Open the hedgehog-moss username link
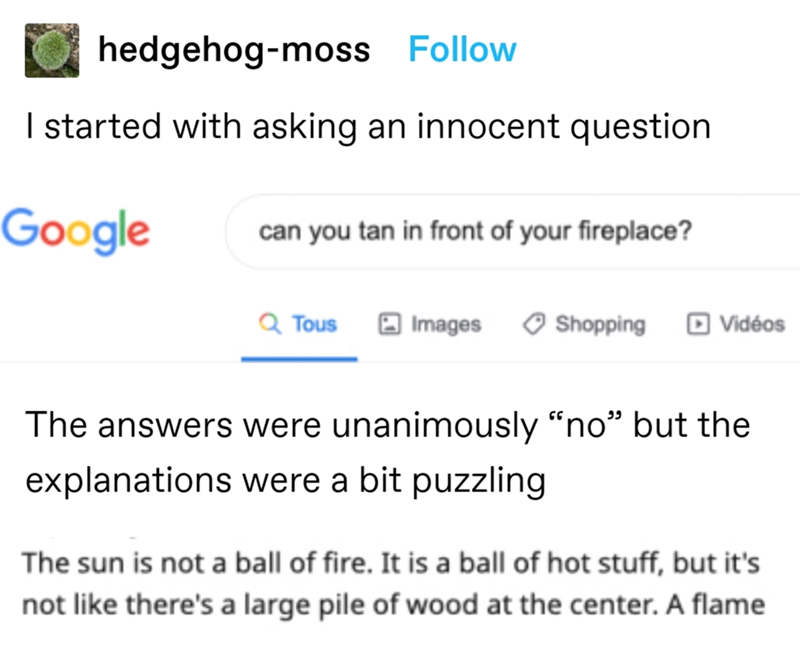The height and width of the screenshot is (655, 800). (234, 49)
